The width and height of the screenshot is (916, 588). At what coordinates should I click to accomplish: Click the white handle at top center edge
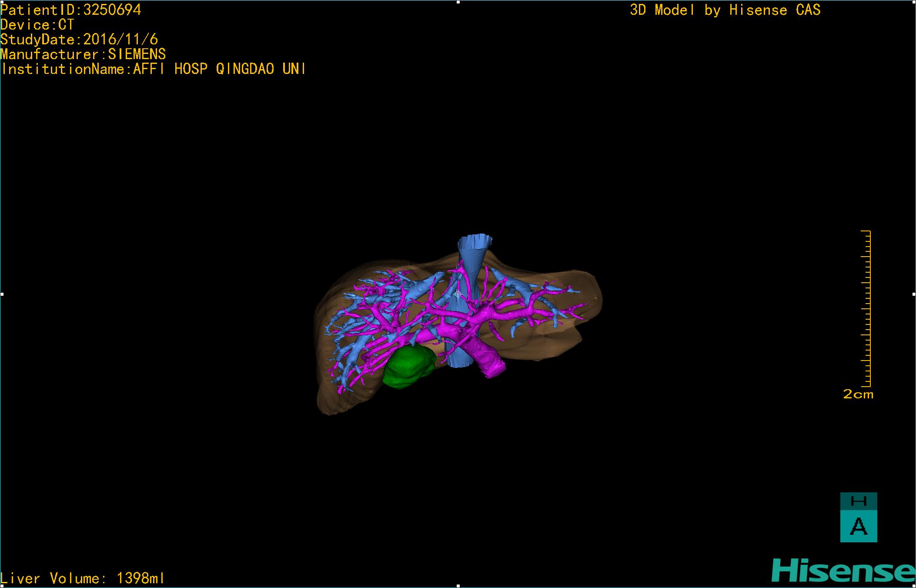pyautogui.click(x=458, y=2)
